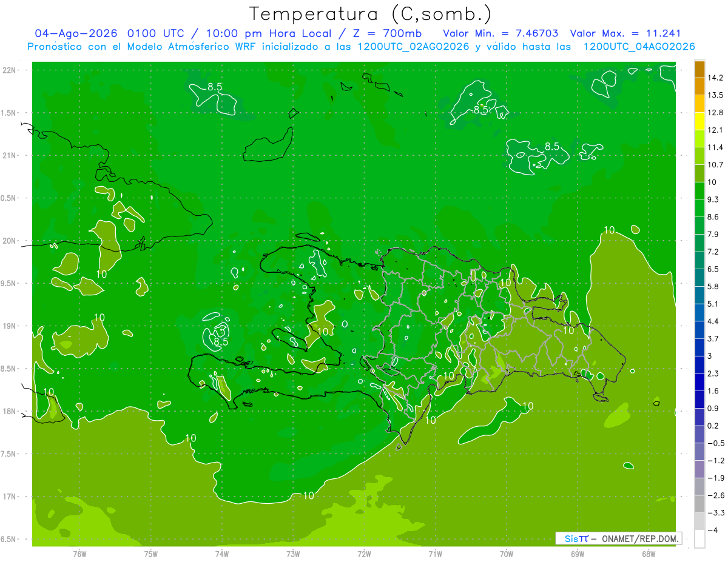Click the "75W" longitude label
The image size is (728, 562).
[x=150, y=554]
